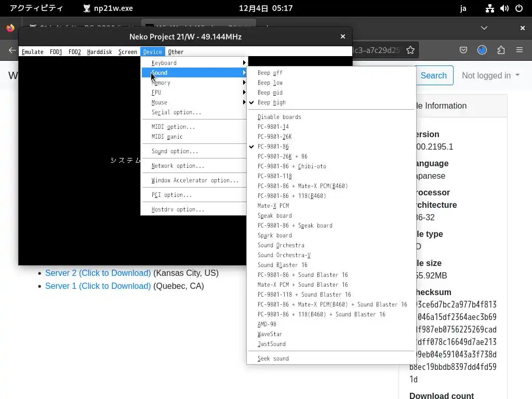Select Spark board
532x399 pixels.
coord(331,235)
